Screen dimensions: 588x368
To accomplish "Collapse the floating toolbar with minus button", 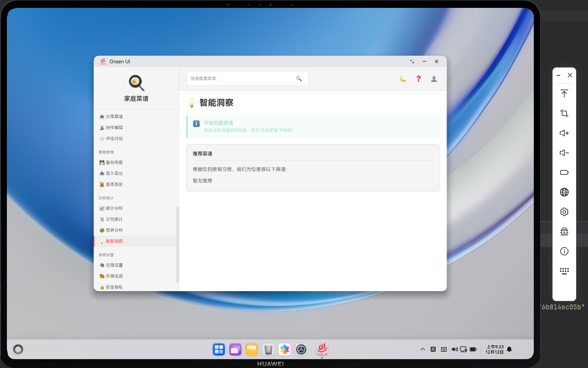I will [x=558, y=75].
